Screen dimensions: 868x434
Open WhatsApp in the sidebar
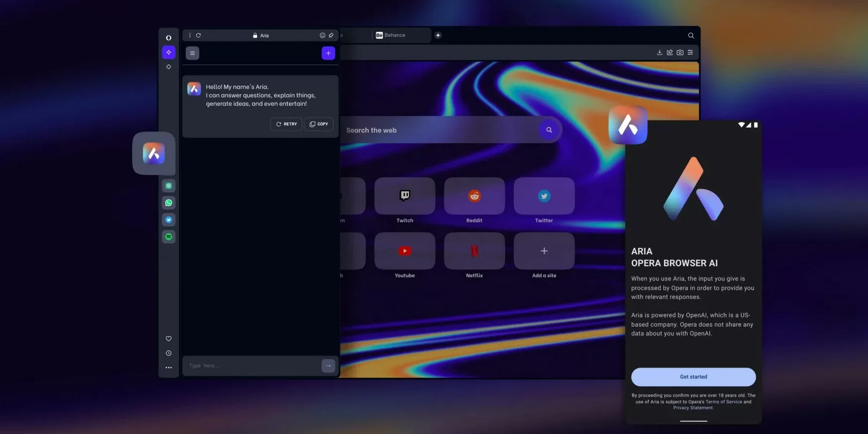(x=168, y=203)
